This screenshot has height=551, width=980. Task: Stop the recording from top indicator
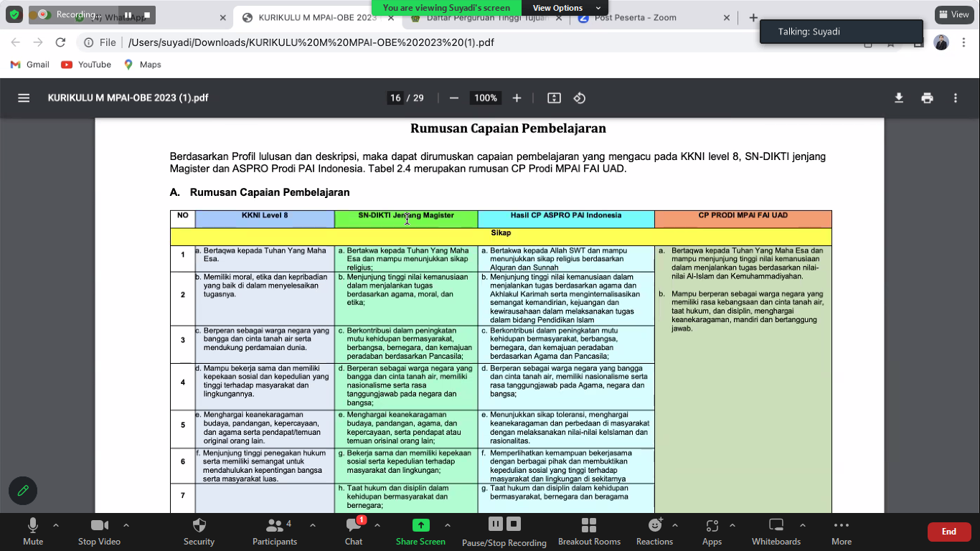click(147, 14)
